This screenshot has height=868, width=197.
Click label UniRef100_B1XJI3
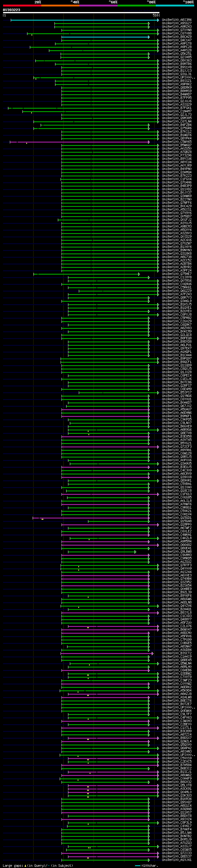point(177,71)
